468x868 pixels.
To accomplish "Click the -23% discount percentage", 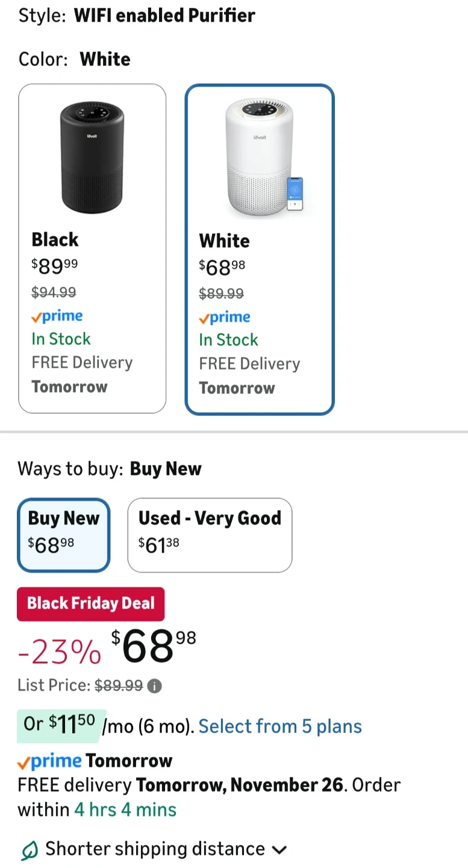I will tap(60, 651).
